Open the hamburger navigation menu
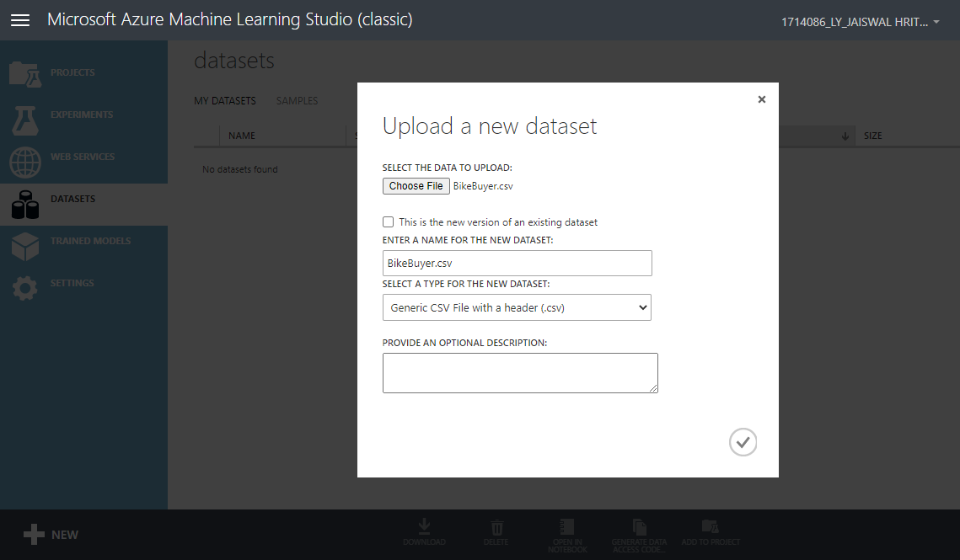Screen dimensions: 960x560 (x=20, y=20)
